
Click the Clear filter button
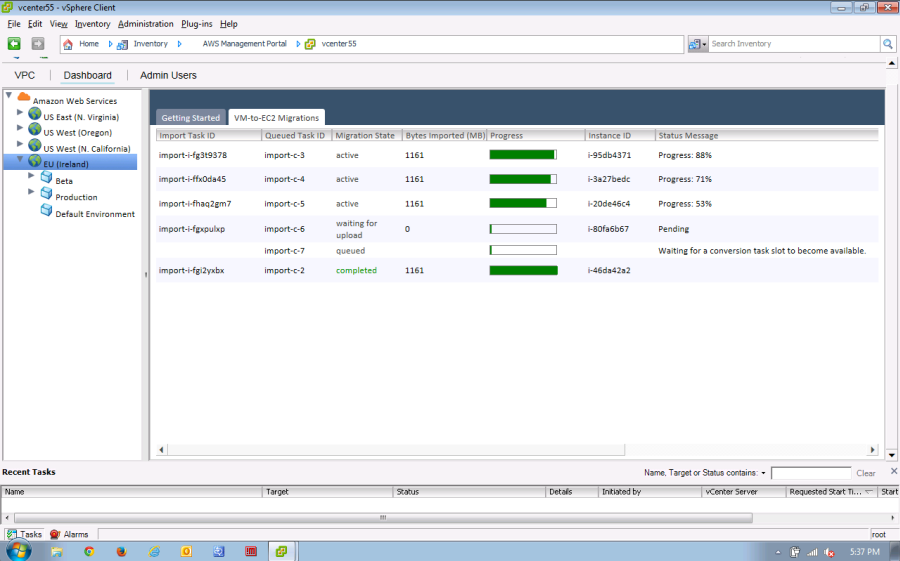[x=865, y=473]
